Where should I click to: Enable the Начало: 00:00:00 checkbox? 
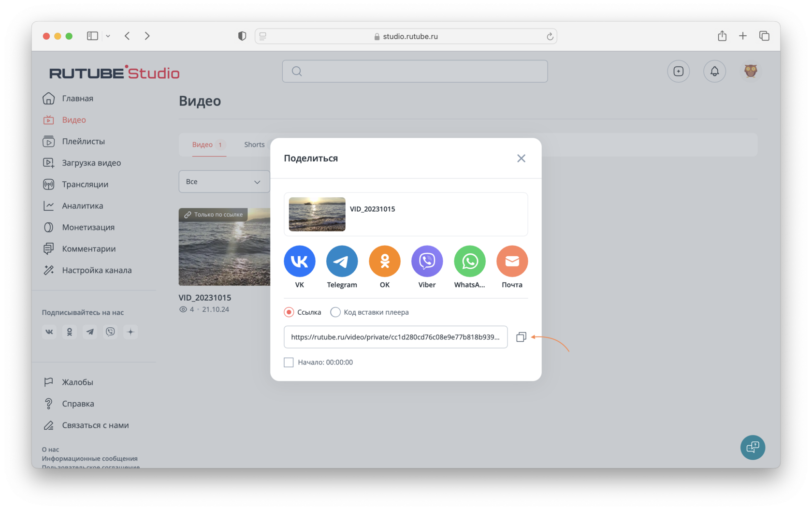coord(289,362)
